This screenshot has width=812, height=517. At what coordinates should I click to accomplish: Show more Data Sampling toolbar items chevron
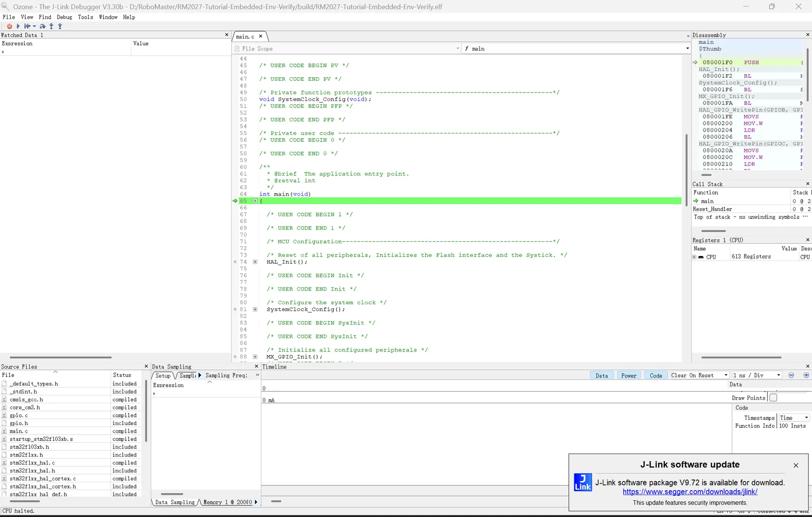(x=257, y=375)
